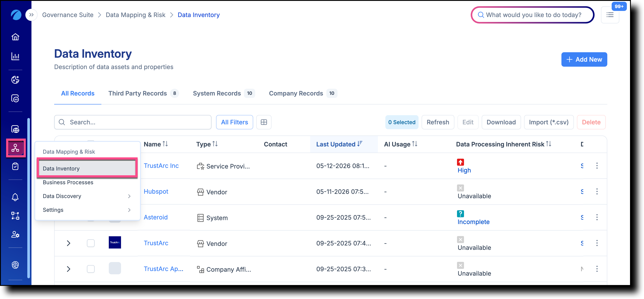Click the TrustArc leaf logo icon

pyautogui.click(x=16, y=15)
